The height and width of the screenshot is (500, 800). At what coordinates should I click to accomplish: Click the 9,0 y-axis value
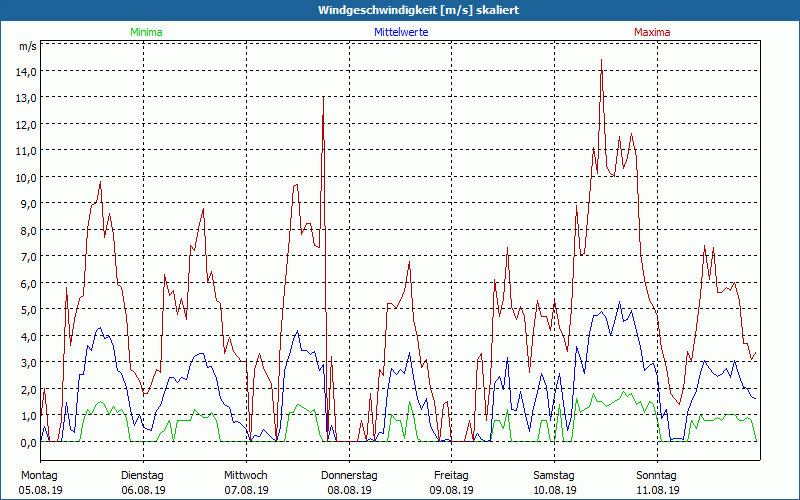click(30, 204)
